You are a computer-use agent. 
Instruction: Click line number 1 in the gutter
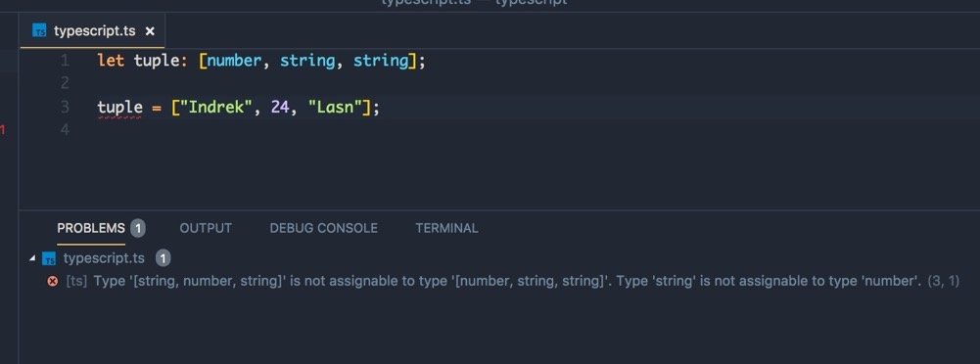click(x=65, y=62)
